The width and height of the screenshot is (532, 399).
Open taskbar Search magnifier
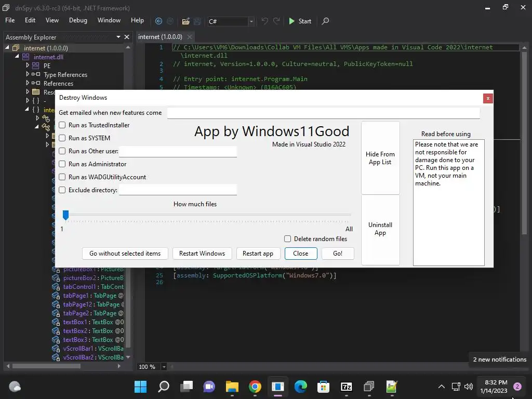(164, 387)
